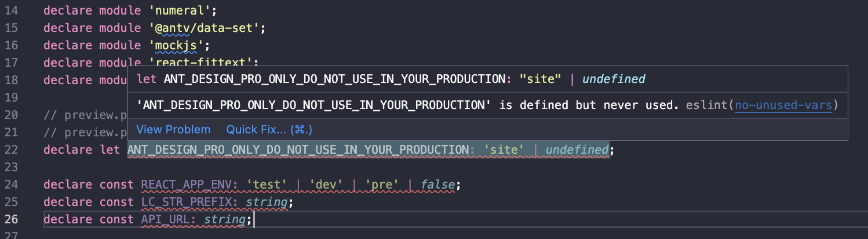This screenshot has height=239, width=868.
Task: Click the LC_STR_PREFIX constant name
Action: [x=187, y=202]
